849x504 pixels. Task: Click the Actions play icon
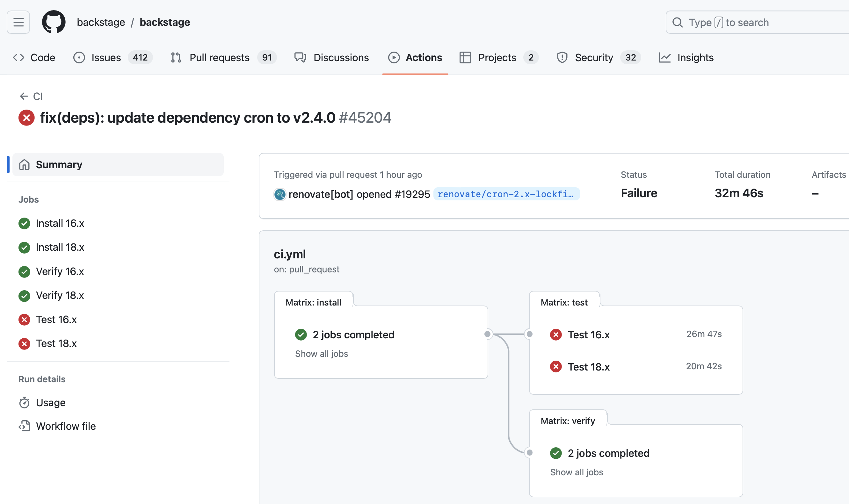click(394, 57)
